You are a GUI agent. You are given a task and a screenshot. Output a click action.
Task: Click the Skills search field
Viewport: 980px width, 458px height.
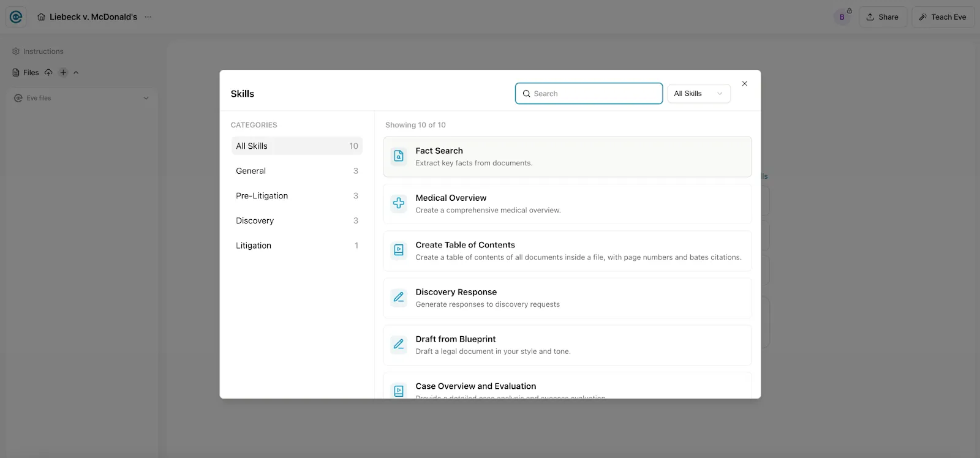(589, 94)
